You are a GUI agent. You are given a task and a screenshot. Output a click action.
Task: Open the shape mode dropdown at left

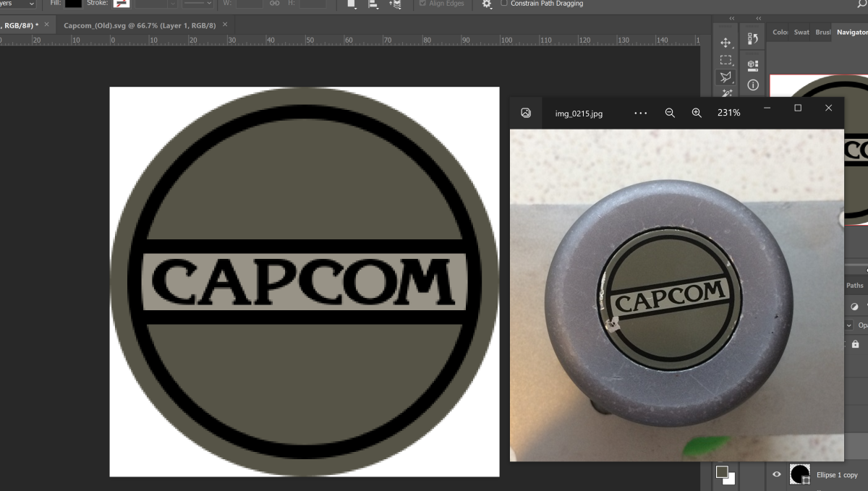pos(18,4)
